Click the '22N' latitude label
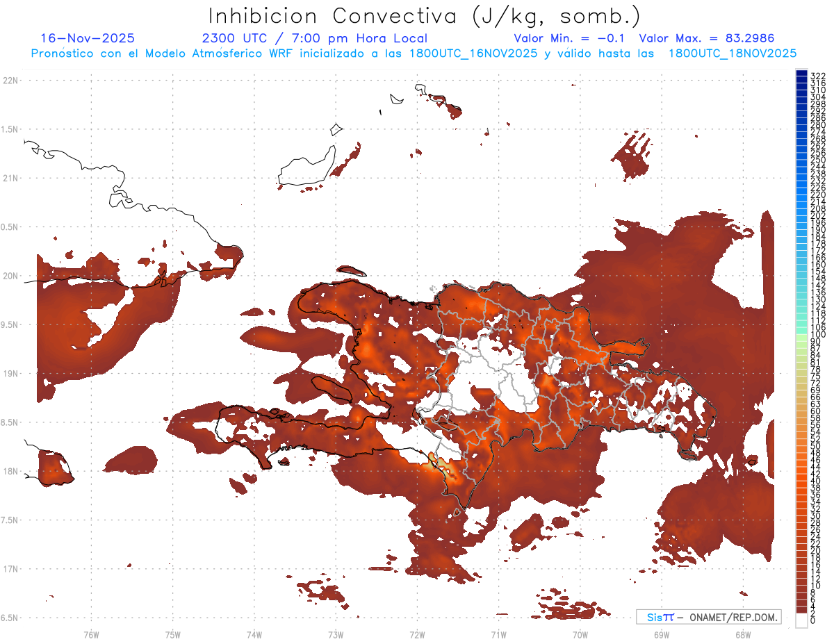 [12, 81]
